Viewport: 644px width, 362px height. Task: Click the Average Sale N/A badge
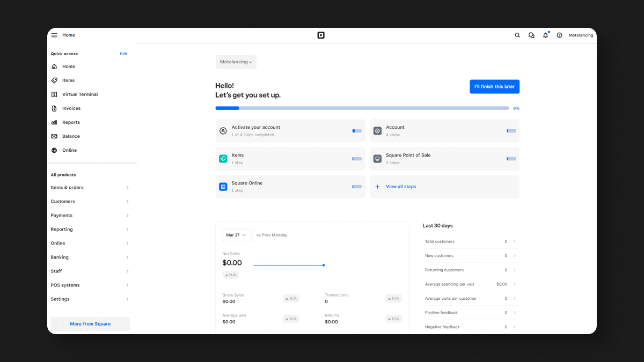coord(291,319)
